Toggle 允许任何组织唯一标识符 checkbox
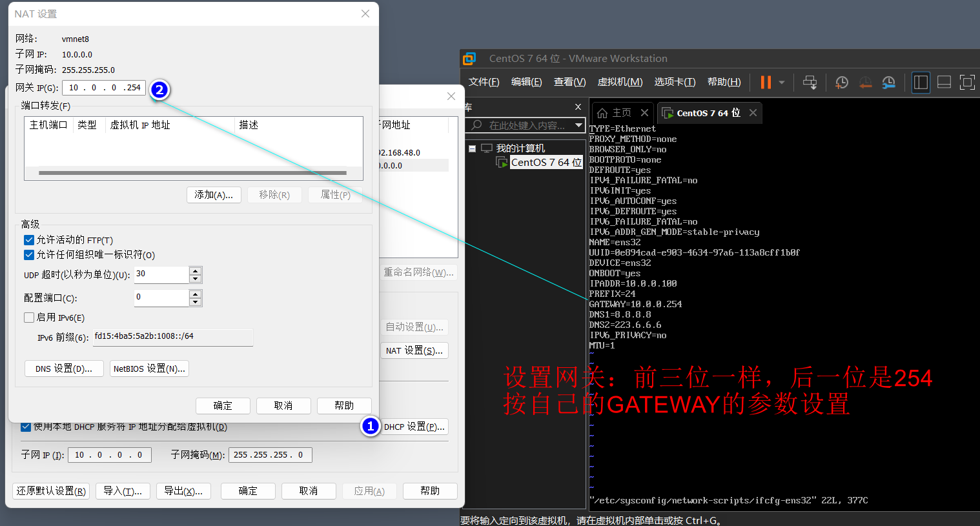 click(28, 255)
